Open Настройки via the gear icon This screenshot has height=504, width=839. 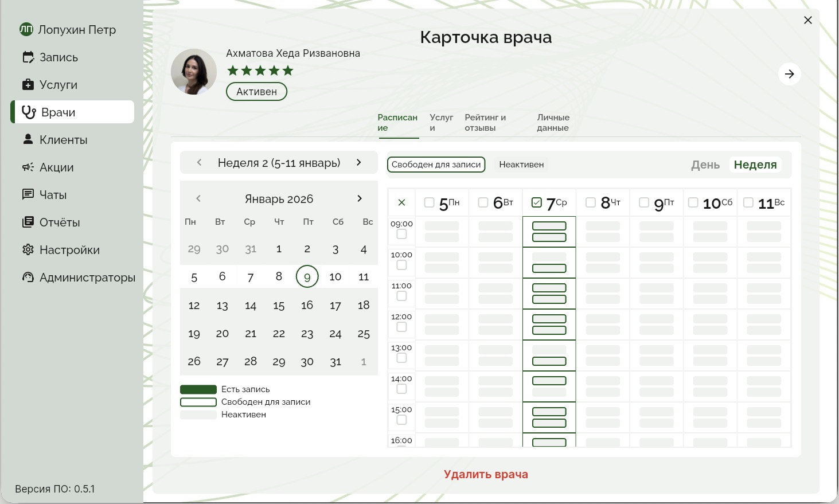[x=28, y=249]
